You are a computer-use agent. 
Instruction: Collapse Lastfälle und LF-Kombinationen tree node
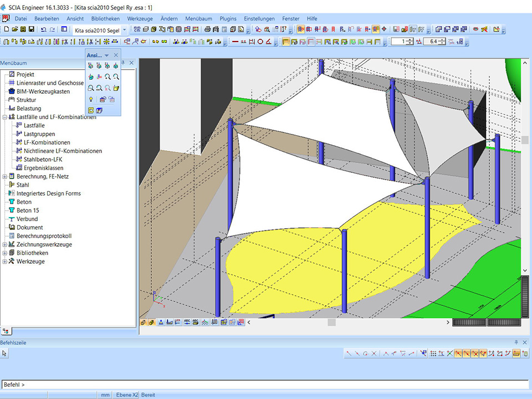point(5,117)
